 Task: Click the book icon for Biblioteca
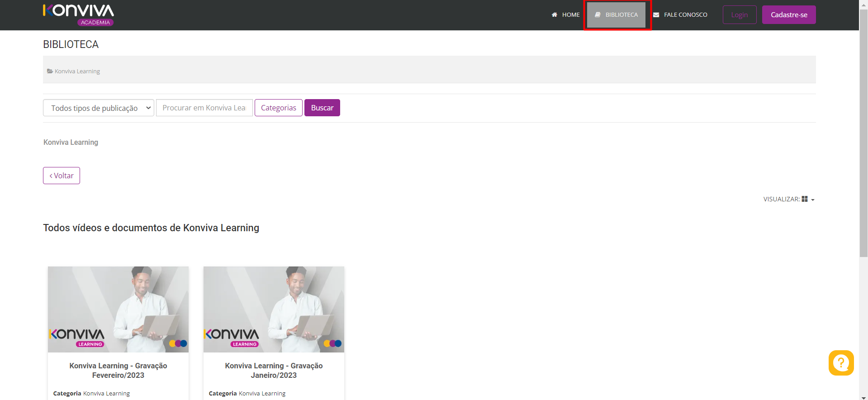[x=598, y=15]
